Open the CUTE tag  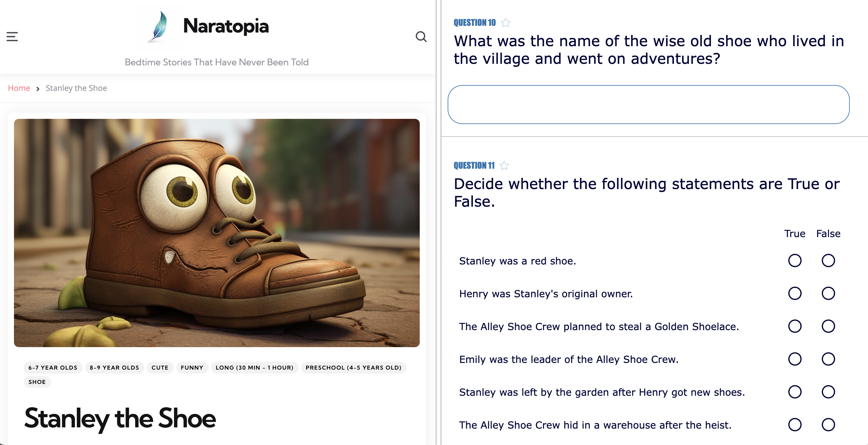click(x=160, y=368)
